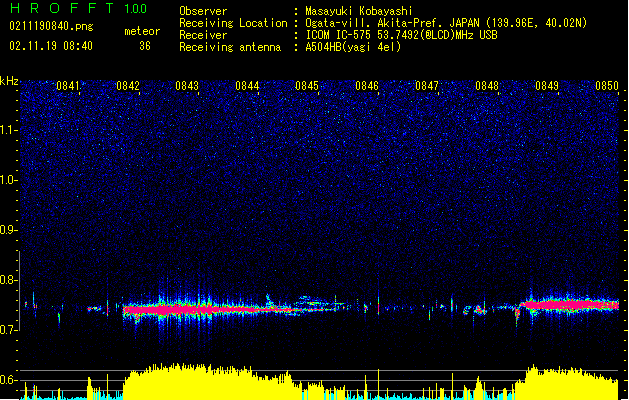Click the Observer name Masayuki Kobayashi
This screenshot has width=629, height=400.
pyautogui.click(x=359, y=11)
